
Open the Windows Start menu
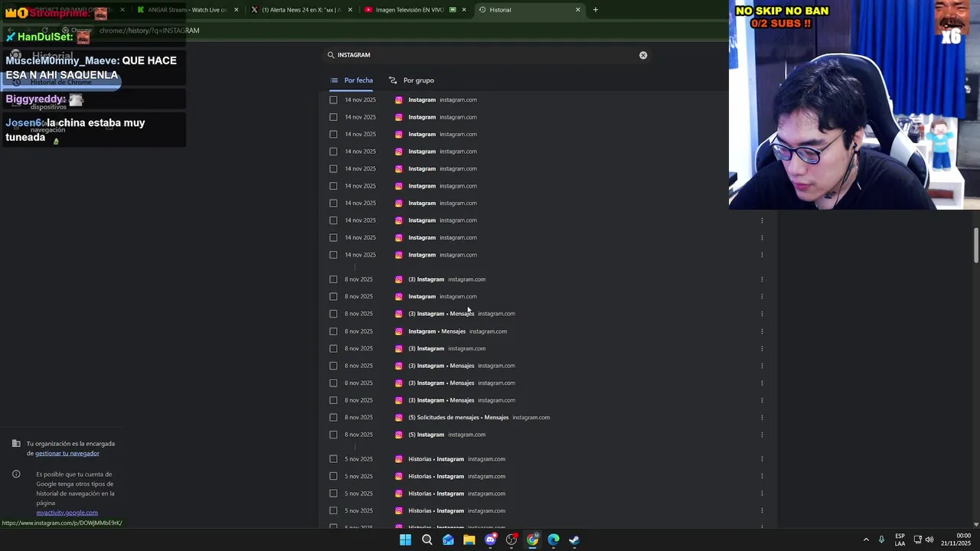pos(406,540)
